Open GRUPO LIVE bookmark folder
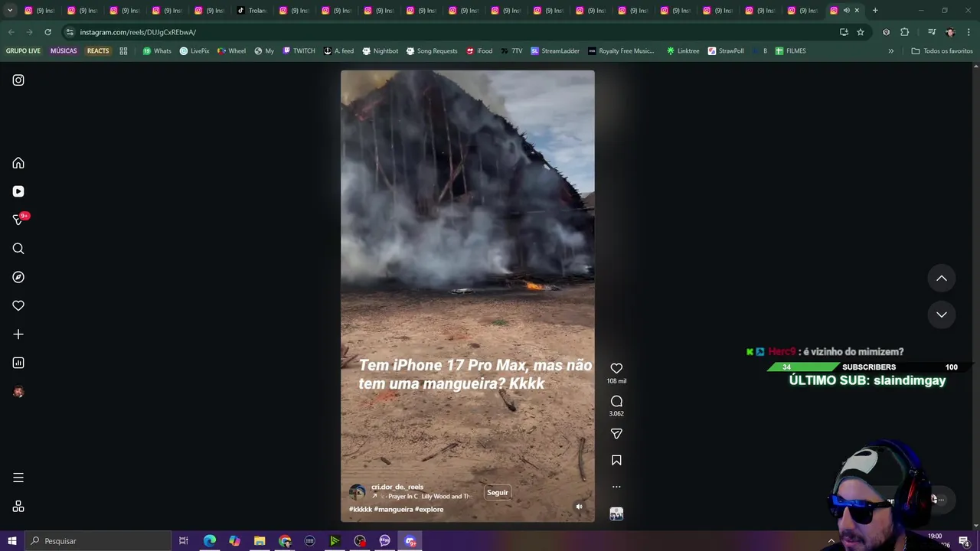This screenshot has height=551, width=980. [x=23, y=51]
